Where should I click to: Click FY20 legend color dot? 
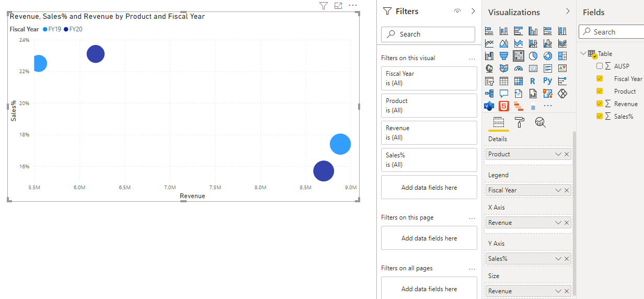coord(66,29)
